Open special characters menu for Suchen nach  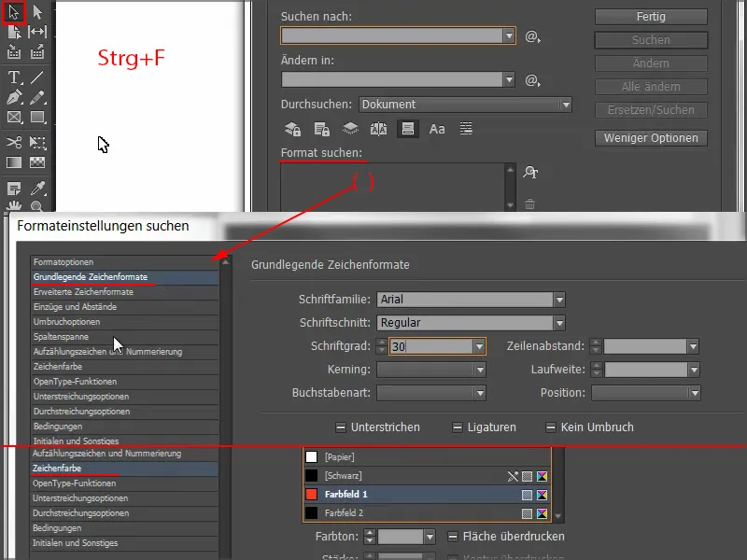532,36
